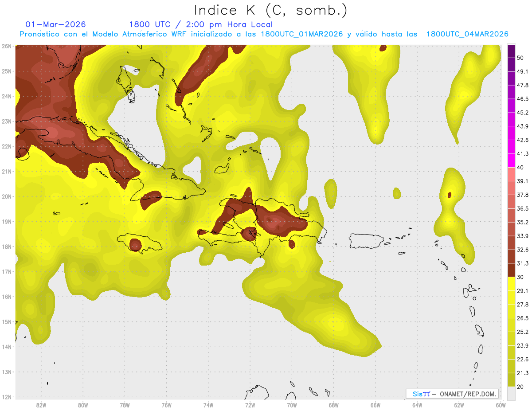Click the 26N latitude label
Screen dimensions: 532x411
click(7, 46)
